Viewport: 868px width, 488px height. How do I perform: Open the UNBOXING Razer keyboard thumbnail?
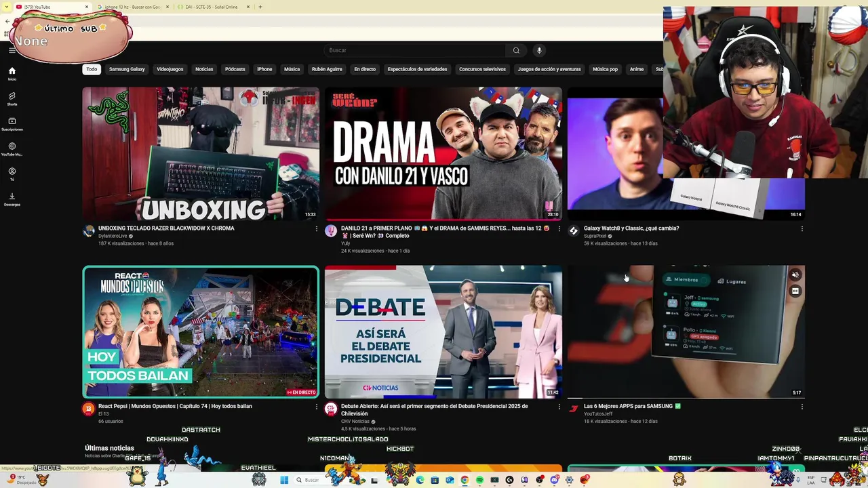click(201, 153)
